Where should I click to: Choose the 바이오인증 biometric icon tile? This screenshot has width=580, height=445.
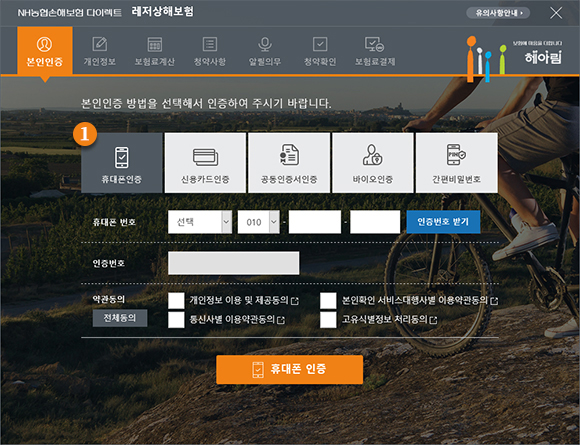pos(372,163)
